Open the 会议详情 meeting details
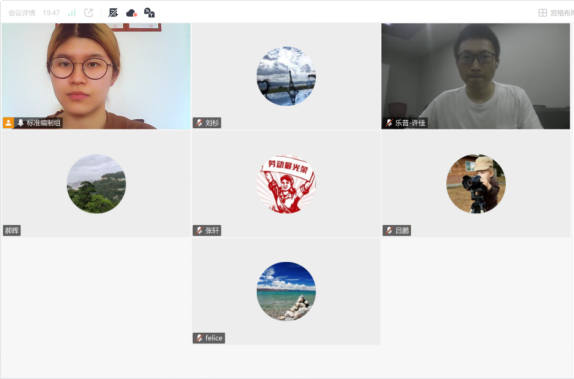The image size is (574, 379). click(x=22, y=13)
